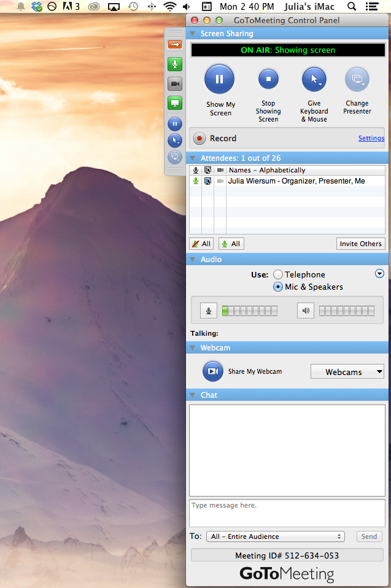Unmute All attendees button

[231, 244]
